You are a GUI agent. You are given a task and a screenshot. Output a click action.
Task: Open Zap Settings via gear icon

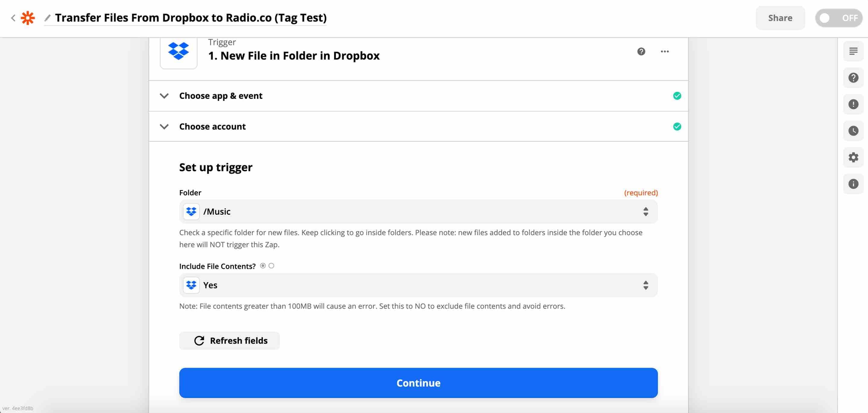(x=853, y=157)
